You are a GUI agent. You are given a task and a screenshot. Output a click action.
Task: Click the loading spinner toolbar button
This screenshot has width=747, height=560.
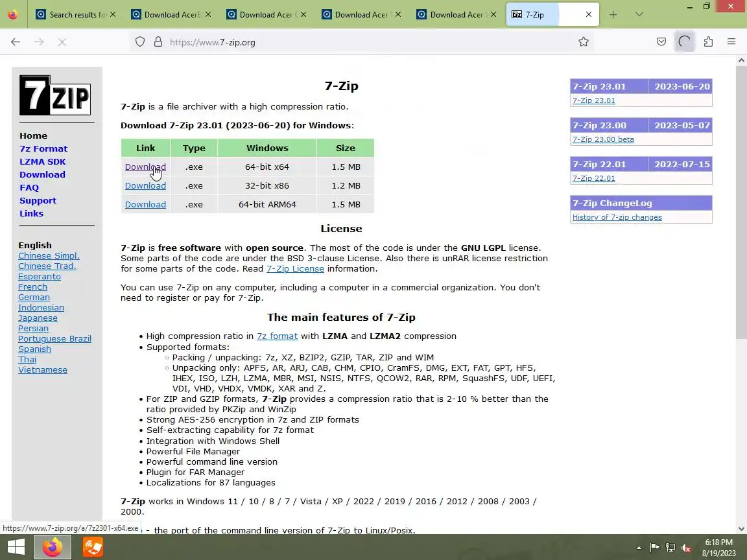coord(685,42)
